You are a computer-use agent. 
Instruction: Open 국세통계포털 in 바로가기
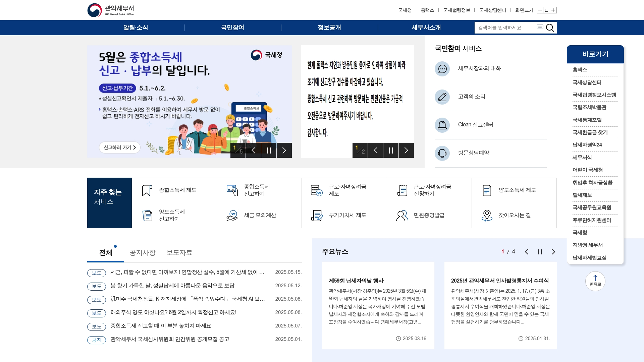587,120
